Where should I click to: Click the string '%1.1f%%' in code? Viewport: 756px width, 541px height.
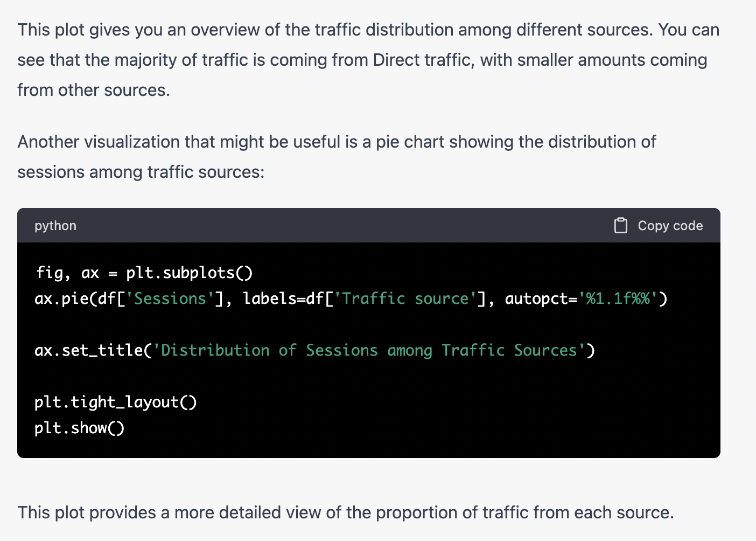pos(618,299)
